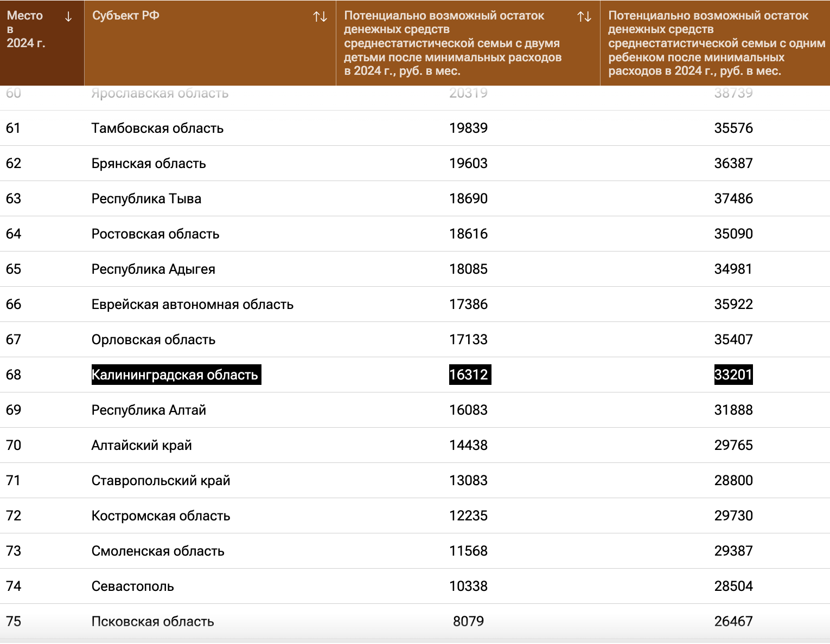Click value 12235 for Костромская область
The image size is (830, 644).
point(469,516)
